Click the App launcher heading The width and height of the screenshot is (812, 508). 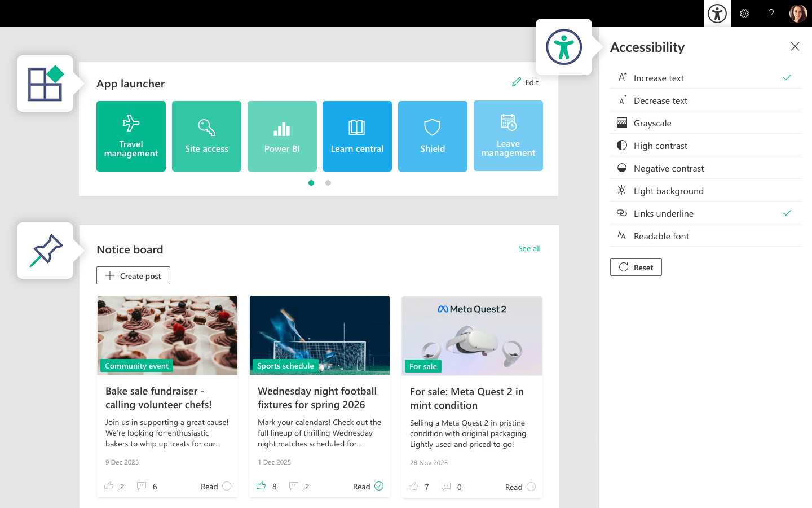tap(130, 84)
